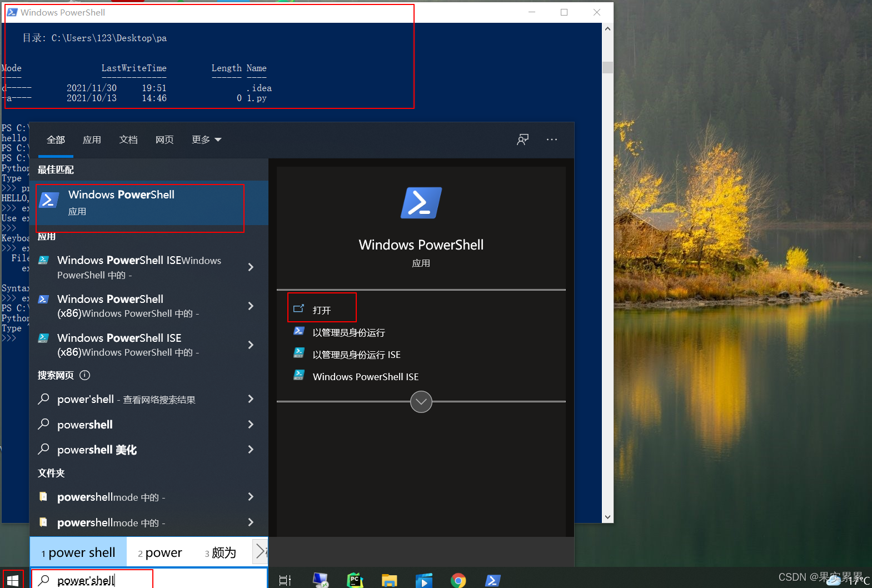Click PowerShell window scrollbar down arrow
The image size is (872, 588).
tap(608, 517)
